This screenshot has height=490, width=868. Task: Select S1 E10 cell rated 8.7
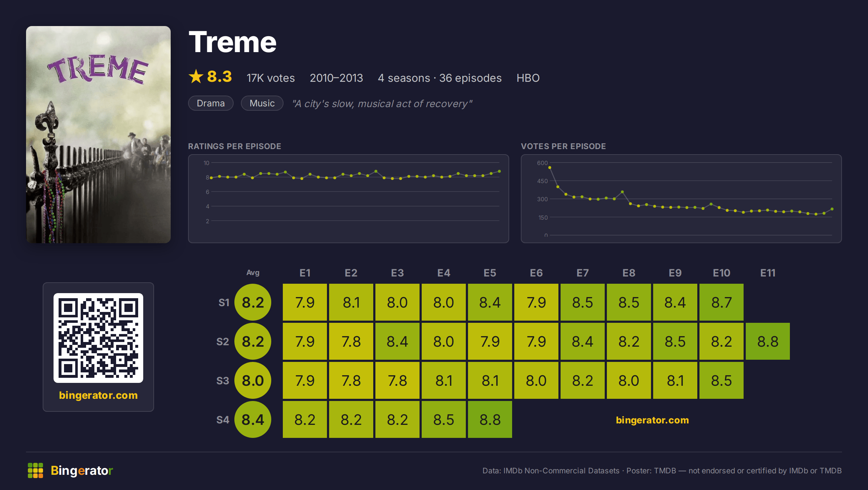pos(722,302)
